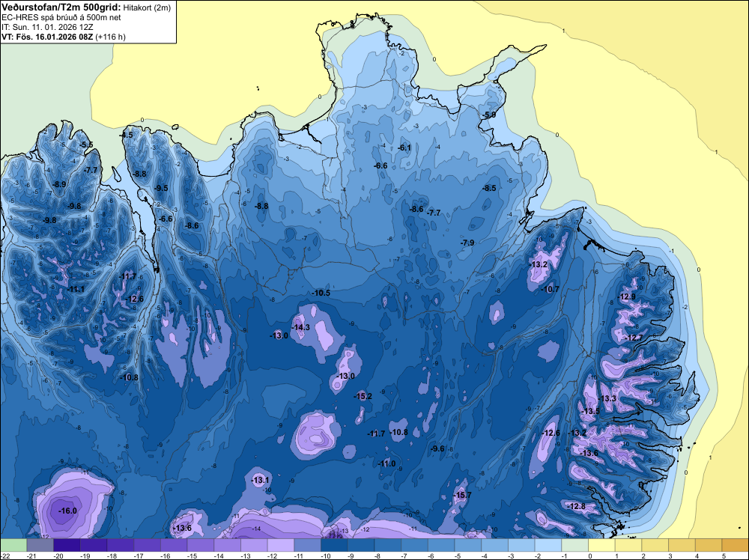The width and height of the screenshot is (749, 560).
Task: Click the -14.3 temperature label
Action: [300, 327]
